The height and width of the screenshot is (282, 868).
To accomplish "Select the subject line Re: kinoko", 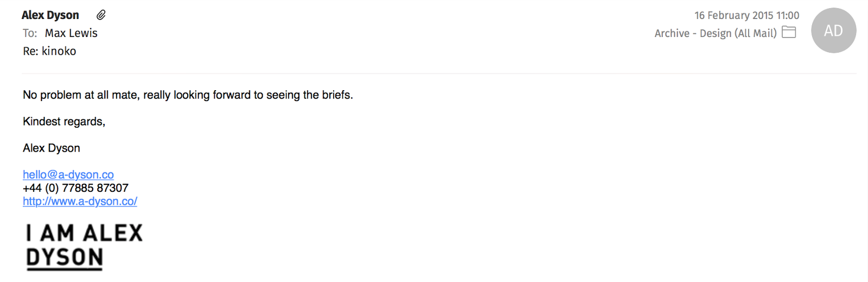I will (49, 51).
